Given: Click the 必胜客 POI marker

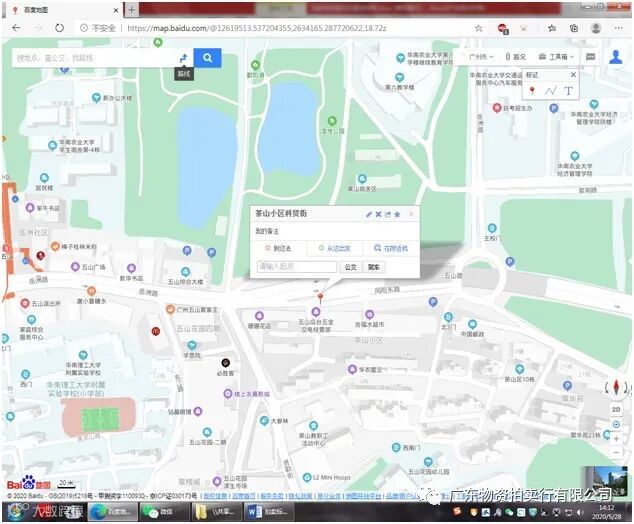Looking at the screenshot, I should pyautogui.click(x=226, y=363).
